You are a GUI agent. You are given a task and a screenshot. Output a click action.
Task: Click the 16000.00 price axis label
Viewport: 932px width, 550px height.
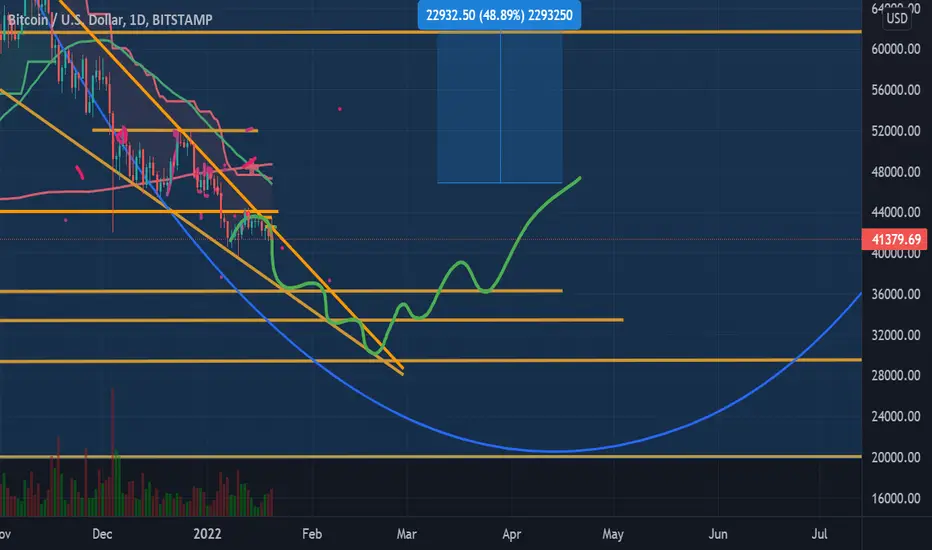click(895, 499)
